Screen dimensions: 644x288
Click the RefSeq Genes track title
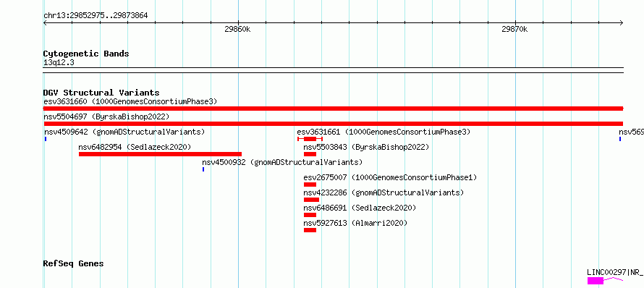click(x=73, y=263)
